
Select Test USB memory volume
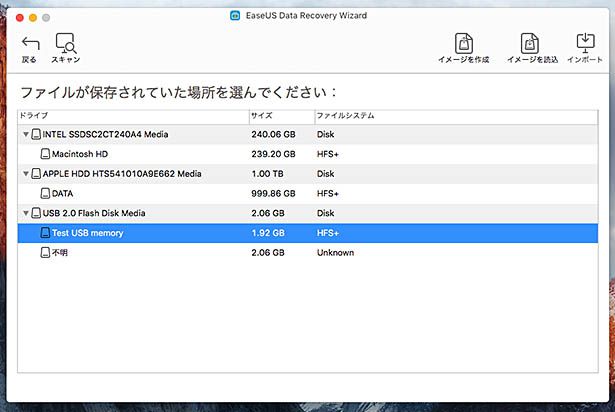pyautogui.click(x=308, y=233)
